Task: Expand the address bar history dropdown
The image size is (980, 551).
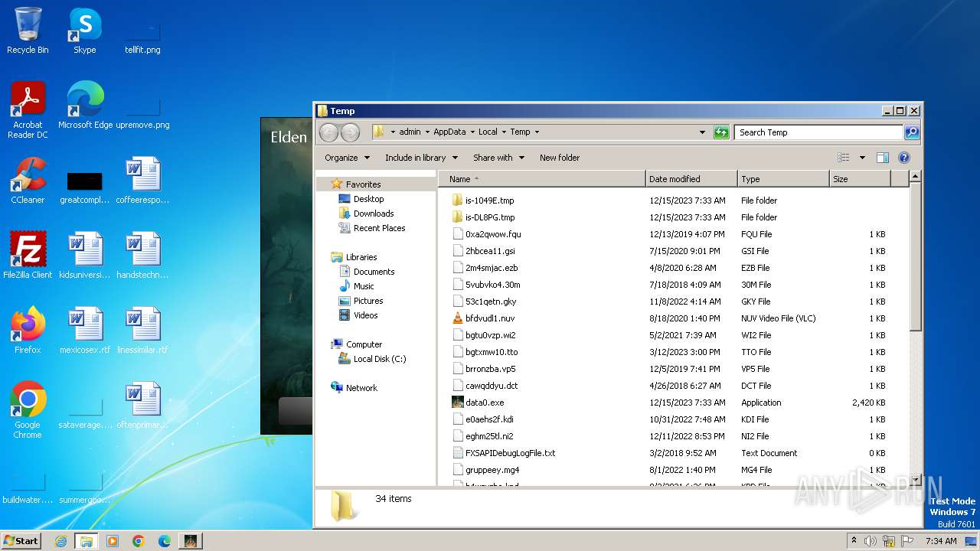Action: 702,132
